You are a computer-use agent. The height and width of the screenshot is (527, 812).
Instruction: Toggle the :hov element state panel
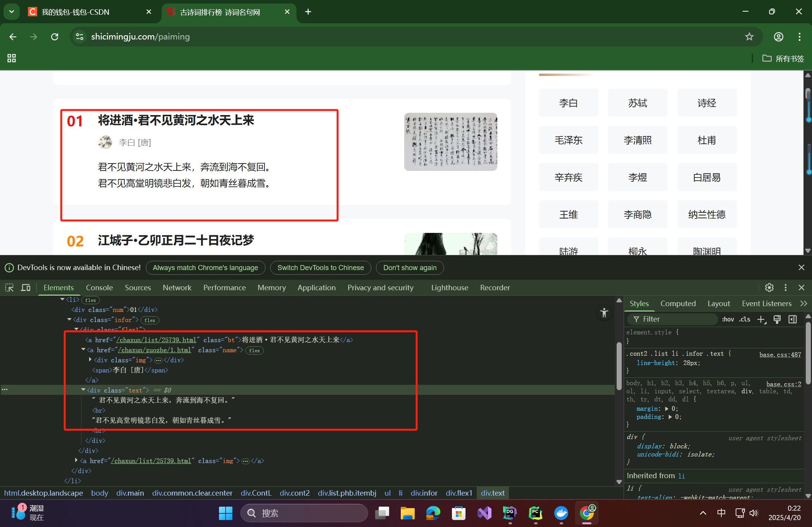pyautogui.click(x=728, y=319)
